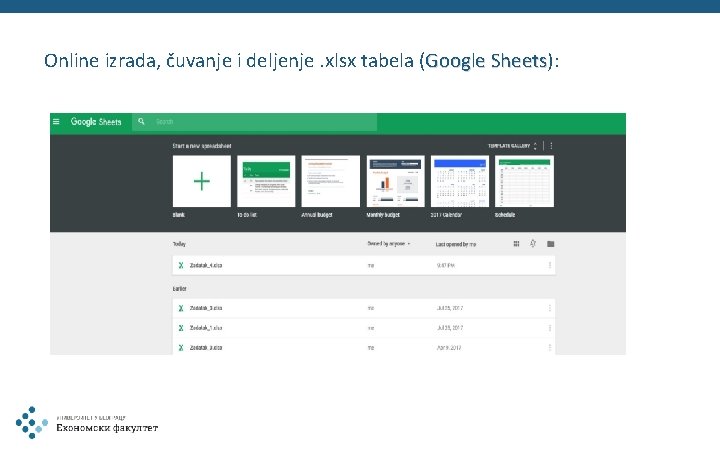The image size is (720, 450).
Task: Click the Excel icon beside Zadatak_1.xlsx
Action: (x=181, y=328)
